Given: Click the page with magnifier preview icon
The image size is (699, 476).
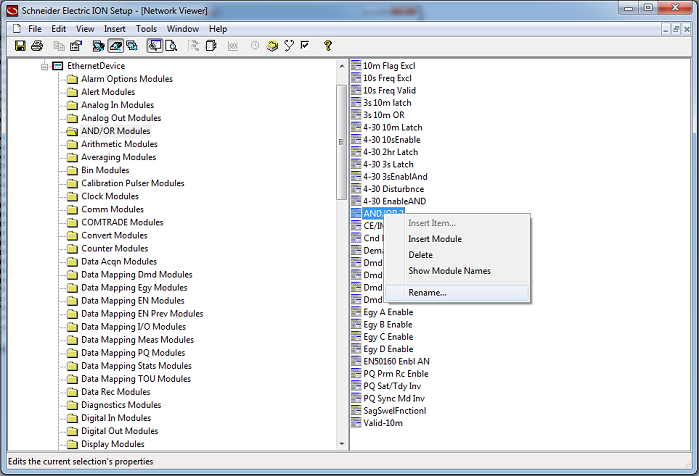Looking at the screenshot, I should [x=171, y=45].
